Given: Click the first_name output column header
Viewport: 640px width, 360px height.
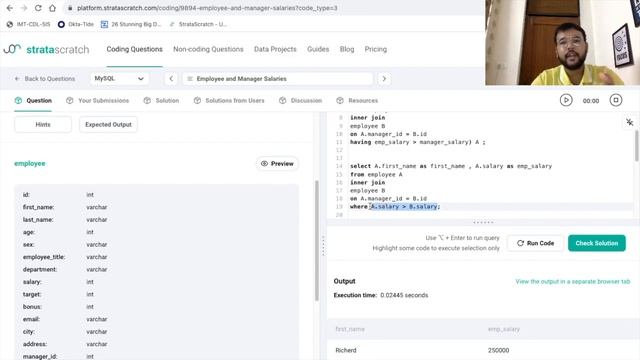Looking at the screenshot, I should pos(350,329).
